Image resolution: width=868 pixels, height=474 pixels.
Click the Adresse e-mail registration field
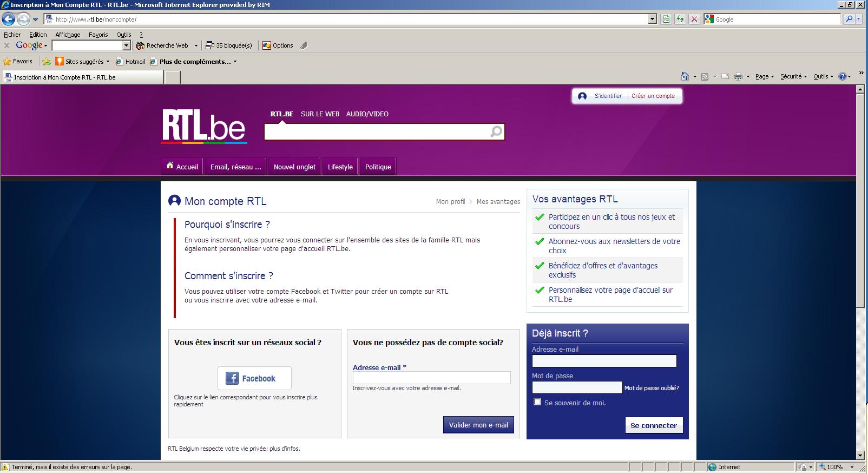coord(431,378)
